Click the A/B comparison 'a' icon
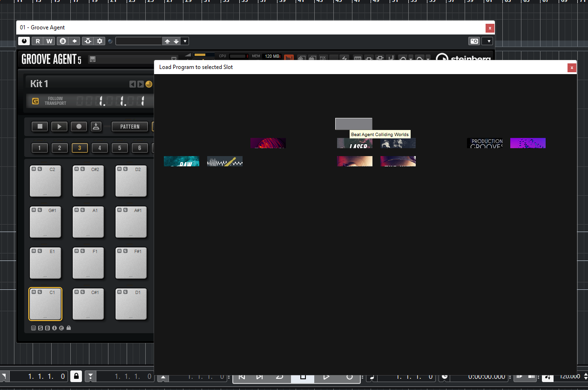The width and height of the screenshot is (588, 390). point(63,41)
